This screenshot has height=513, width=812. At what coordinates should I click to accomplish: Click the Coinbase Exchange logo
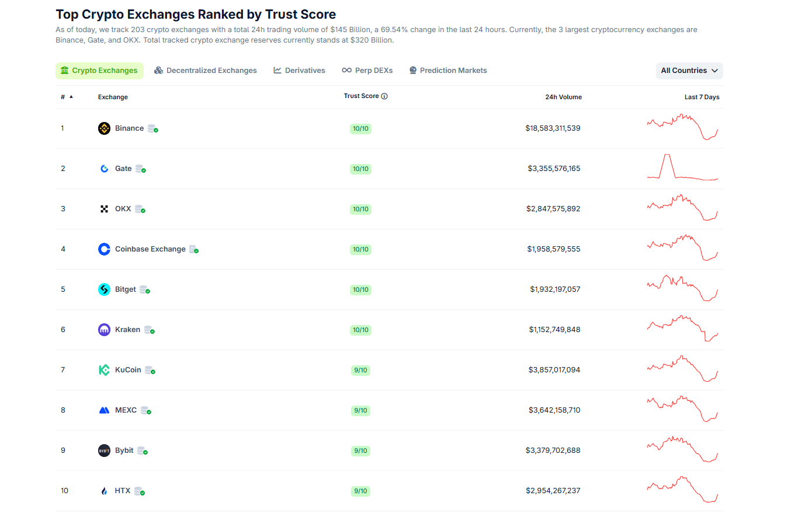104,249
